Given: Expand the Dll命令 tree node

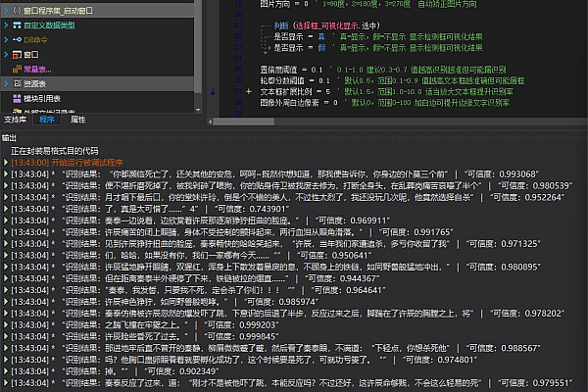Looking at the screenshot, I should tap(6, 39).
